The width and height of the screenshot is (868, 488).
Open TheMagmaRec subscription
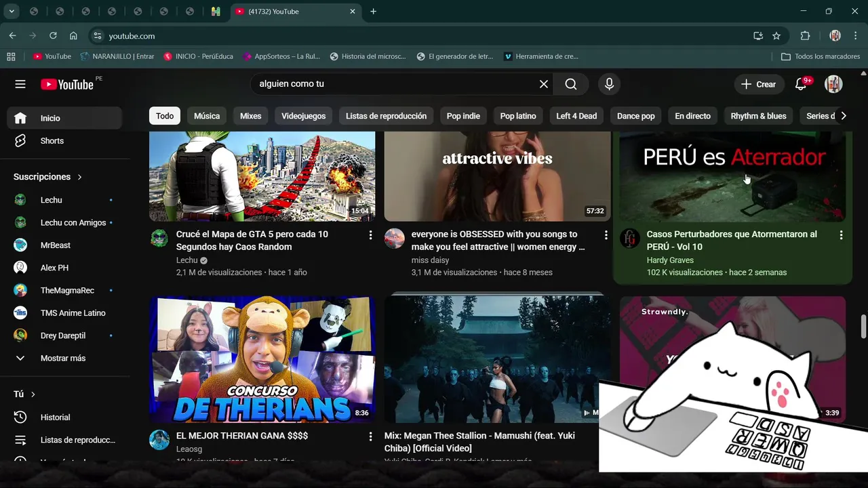[x=64, y=290]
